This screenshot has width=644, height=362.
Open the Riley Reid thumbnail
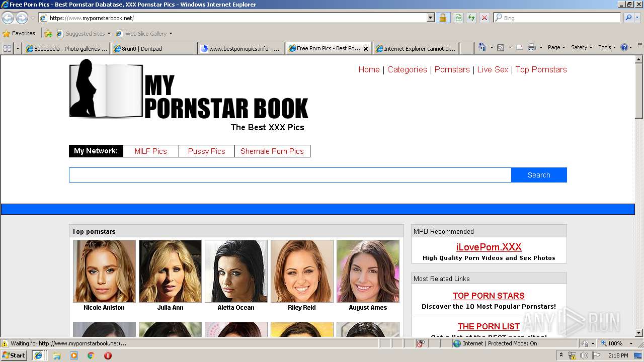point(302,271)
